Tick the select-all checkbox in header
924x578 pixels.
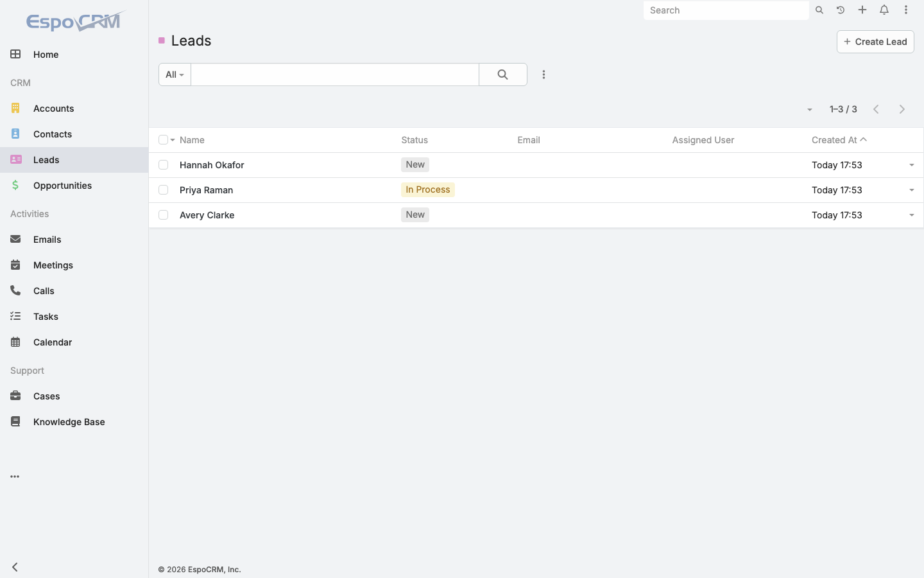point(163,140)
